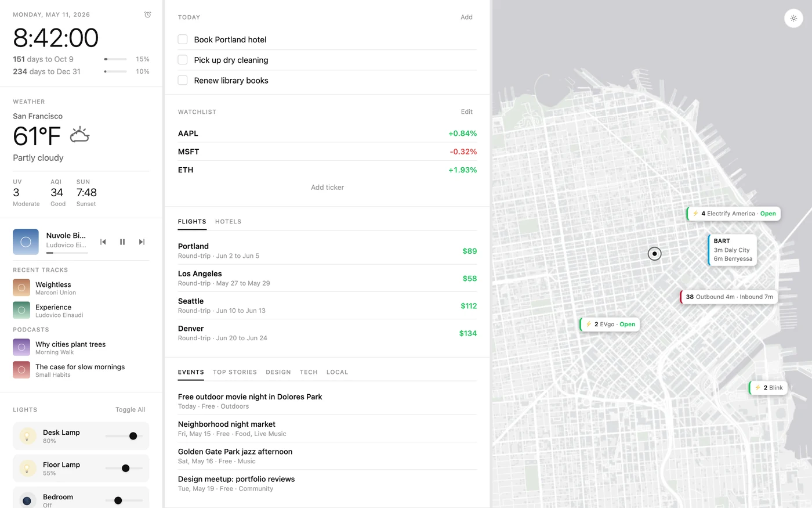
Task: Adjust the Bedroom brightness slider
Action: coord(124,500)
